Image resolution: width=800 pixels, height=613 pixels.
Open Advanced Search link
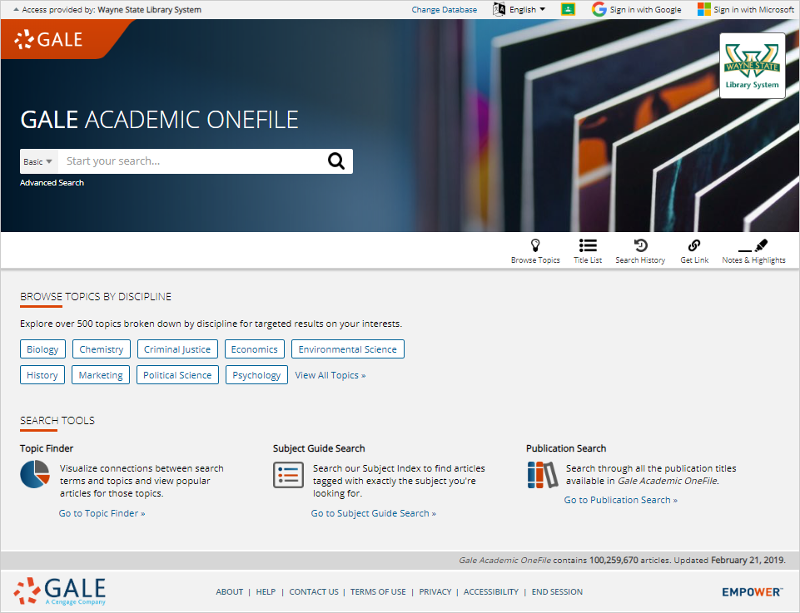(x=52, y=183)
